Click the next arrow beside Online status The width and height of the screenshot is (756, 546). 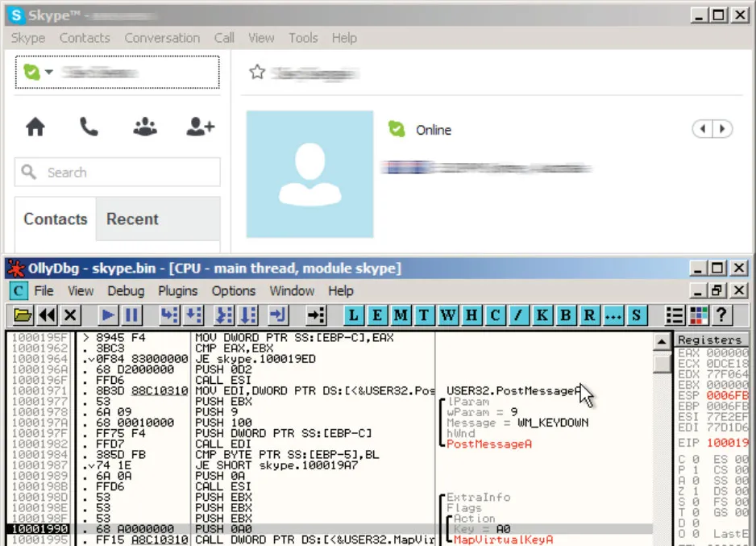(x=722, y=129)
